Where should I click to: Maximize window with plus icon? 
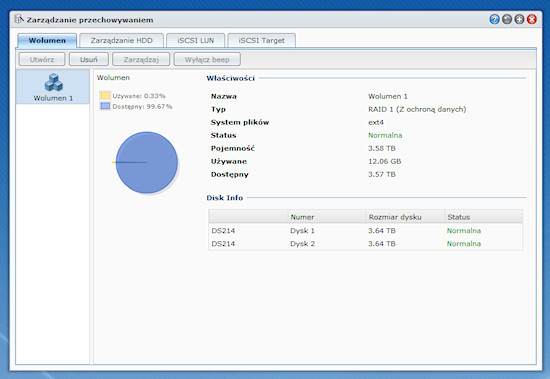(519, 19)
